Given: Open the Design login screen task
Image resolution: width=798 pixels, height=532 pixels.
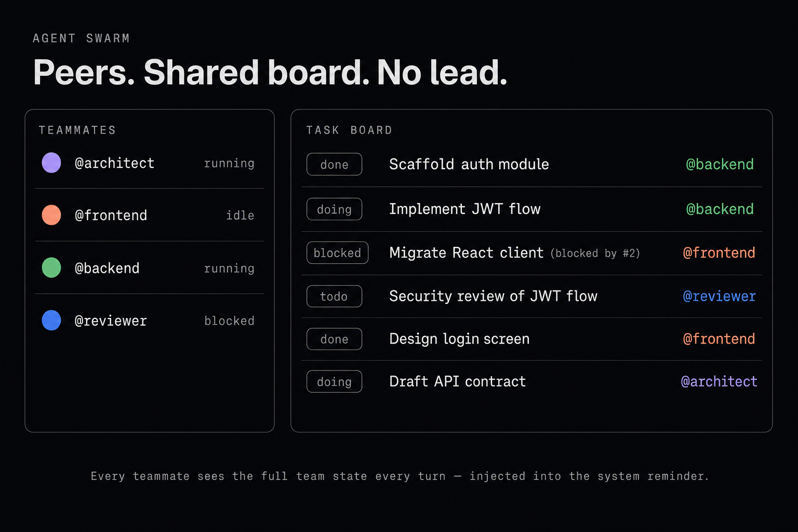Looking at the screenshot, I should 459,339.
